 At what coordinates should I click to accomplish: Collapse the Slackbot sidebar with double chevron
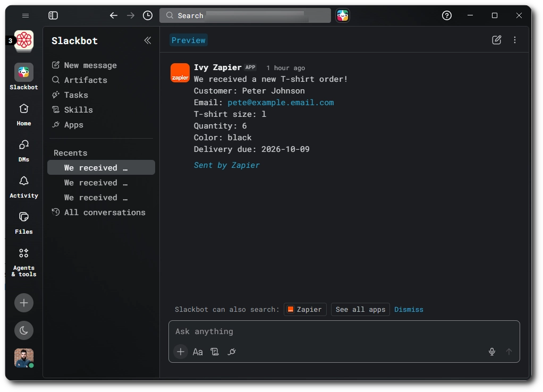148,40
